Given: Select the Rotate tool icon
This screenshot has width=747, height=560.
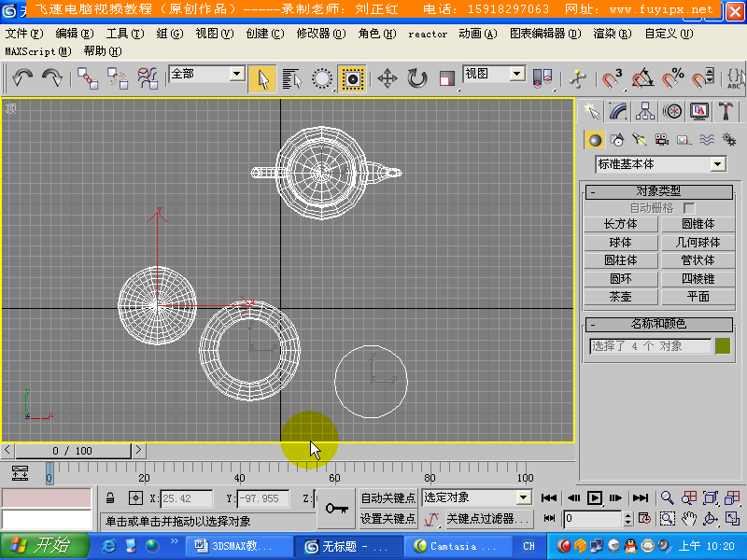Looking at the screenshot, I should coord(417,78).
